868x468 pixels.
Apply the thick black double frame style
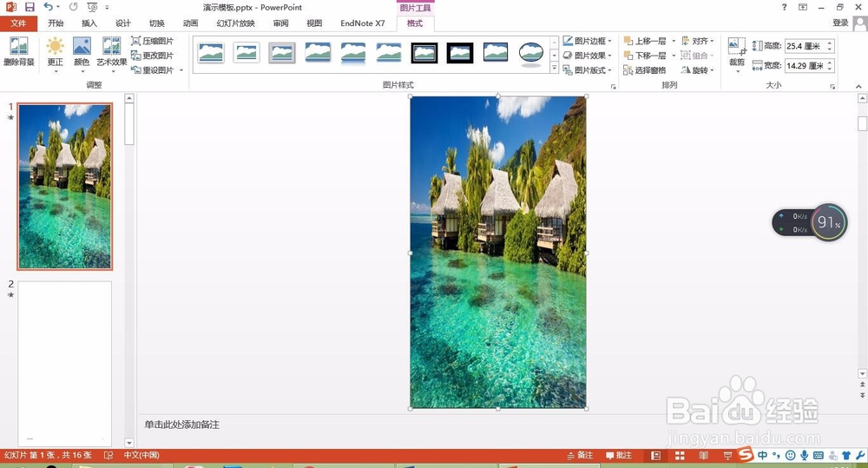tap(424, 53)
